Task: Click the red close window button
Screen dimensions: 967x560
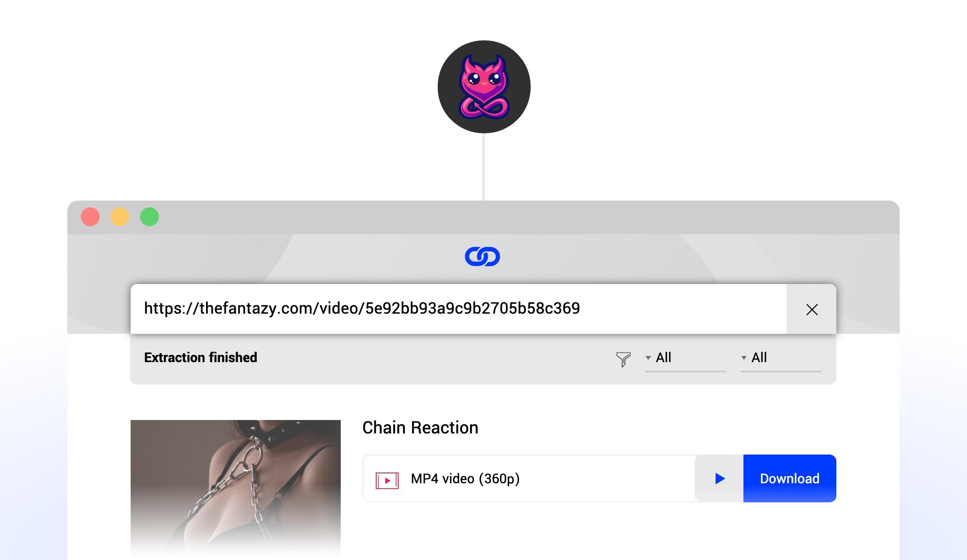Action: [90, 216]
